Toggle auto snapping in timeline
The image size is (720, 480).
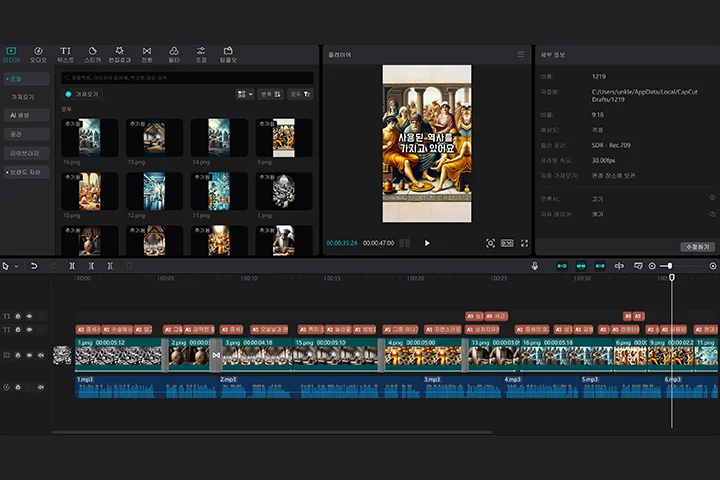pyautogui.click(x=581, y=266)
